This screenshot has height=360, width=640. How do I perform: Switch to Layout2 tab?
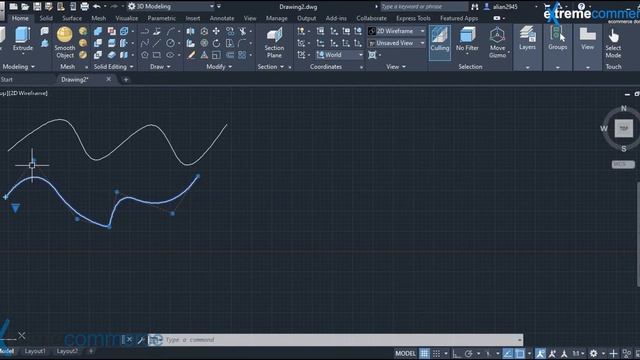[x=67, y=351]
